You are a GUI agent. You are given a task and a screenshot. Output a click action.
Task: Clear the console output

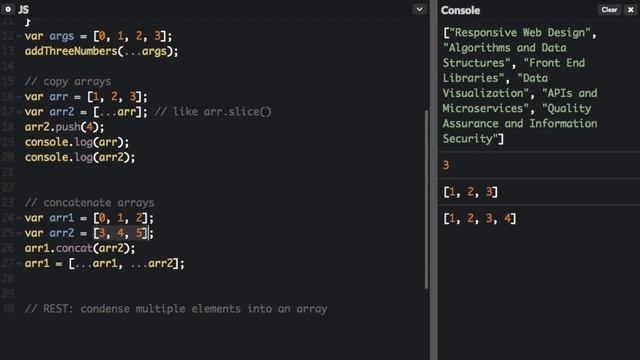click(x=609, y=10)
